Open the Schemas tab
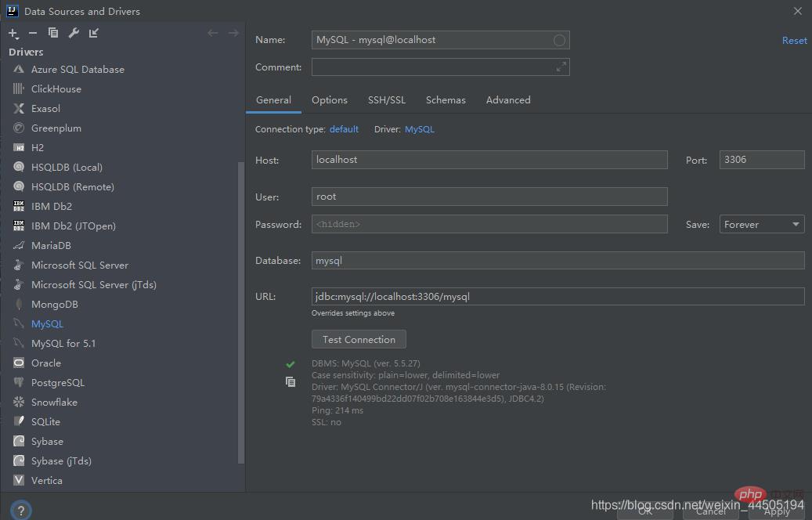 446,100
